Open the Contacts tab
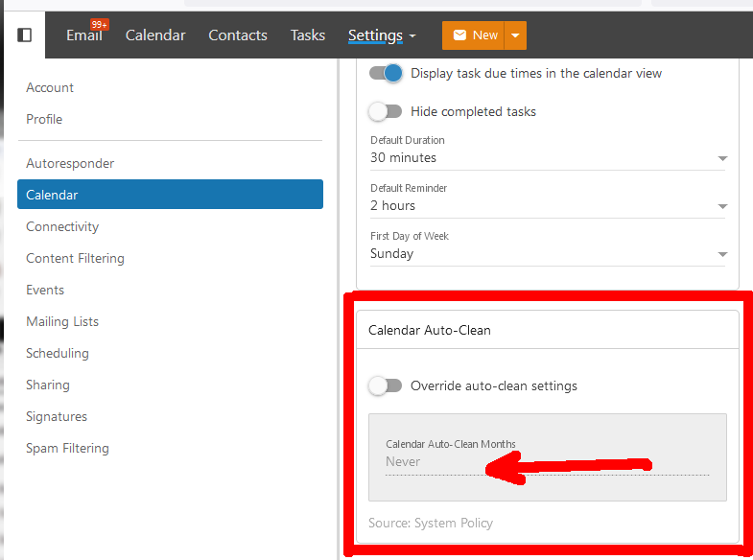The height and width of the screenshot is (560, 753). tap(238, 35)
